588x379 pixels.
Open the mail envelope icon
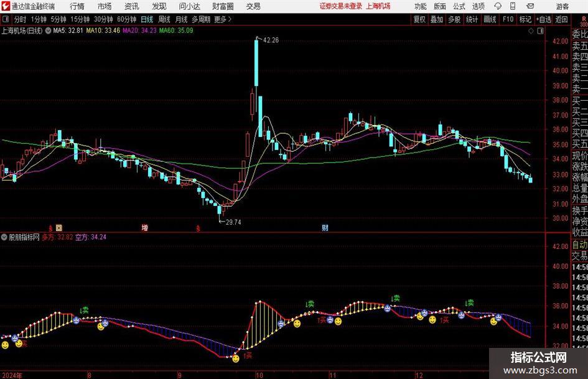click(530, 6)
